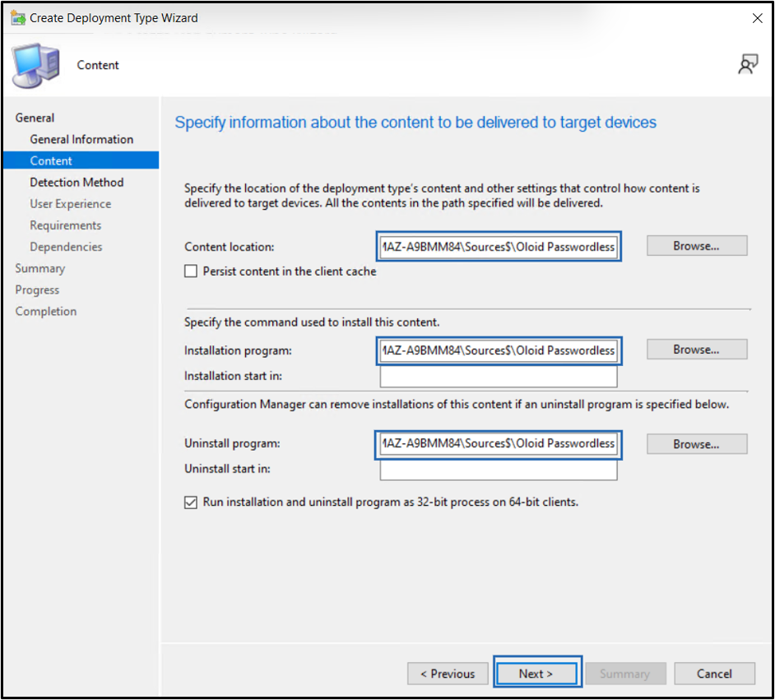This screenshot has width=775, height=700.
Task: Click the Summary step in sidebar
Action: [x=40, y=268]
